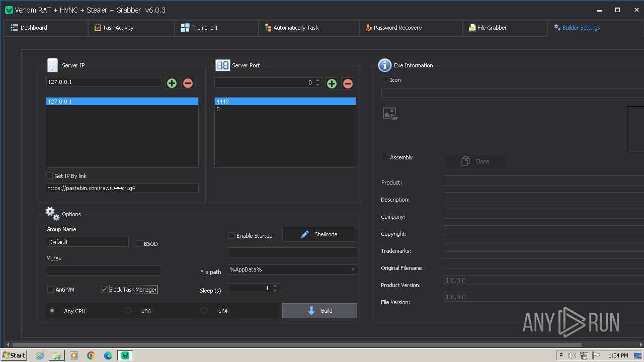Switch to the Task Activity tab

tap(131, 28)
